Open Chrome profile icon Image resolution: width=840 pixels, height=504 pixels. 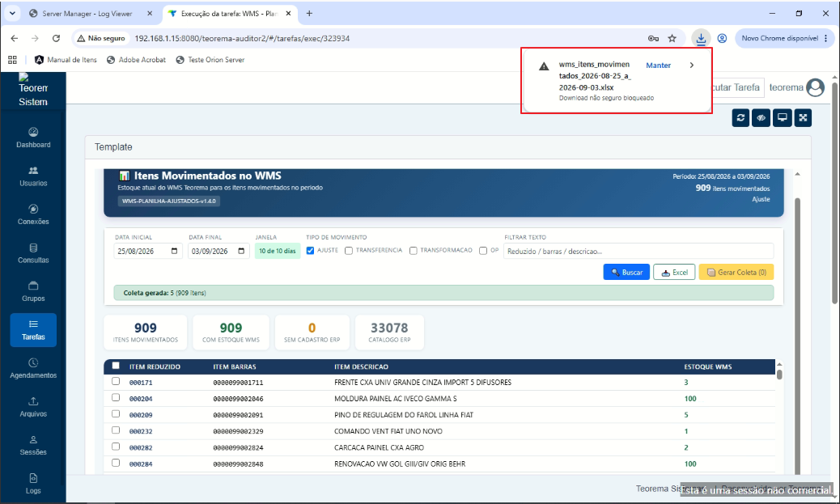(x=722, y=38)
